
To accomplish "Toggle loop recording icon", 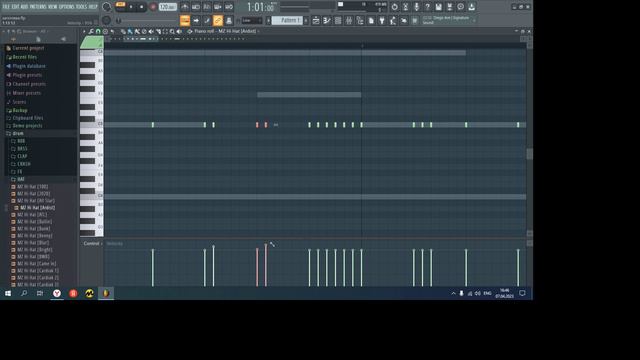I will tap(229, 7).
